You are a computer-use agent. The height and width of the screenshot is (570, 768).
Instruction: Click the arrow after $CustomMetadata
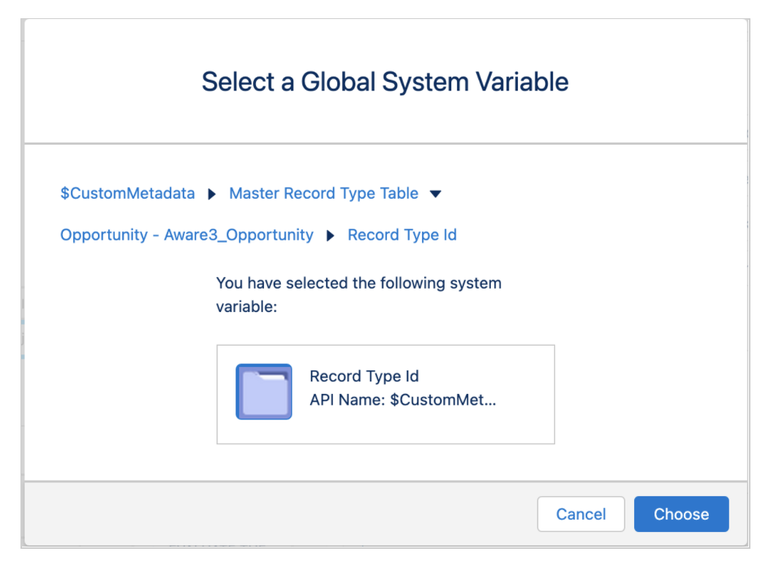click(x=212, y=194)
